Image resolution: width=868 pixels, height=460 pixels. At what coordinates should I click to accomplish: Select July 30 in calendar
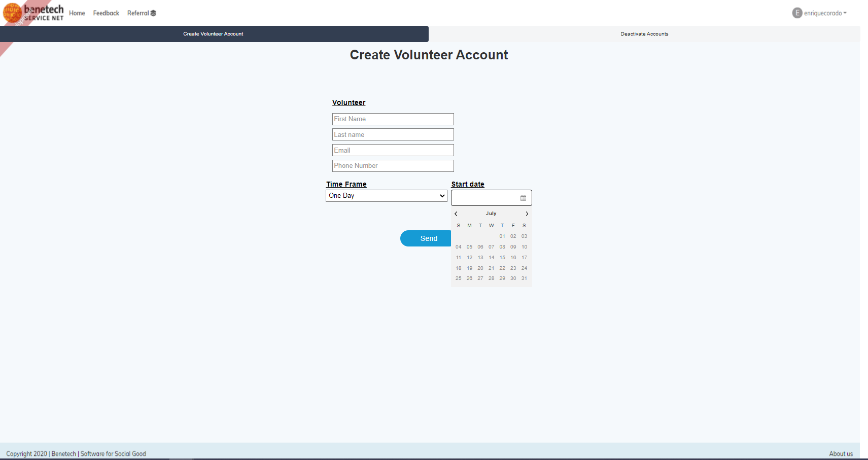pos(513,278)
